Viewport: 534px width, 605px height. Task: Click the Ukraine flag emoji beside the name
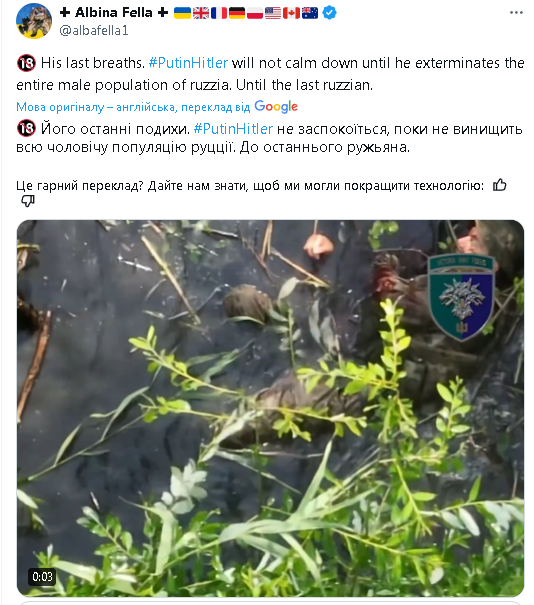182,13
